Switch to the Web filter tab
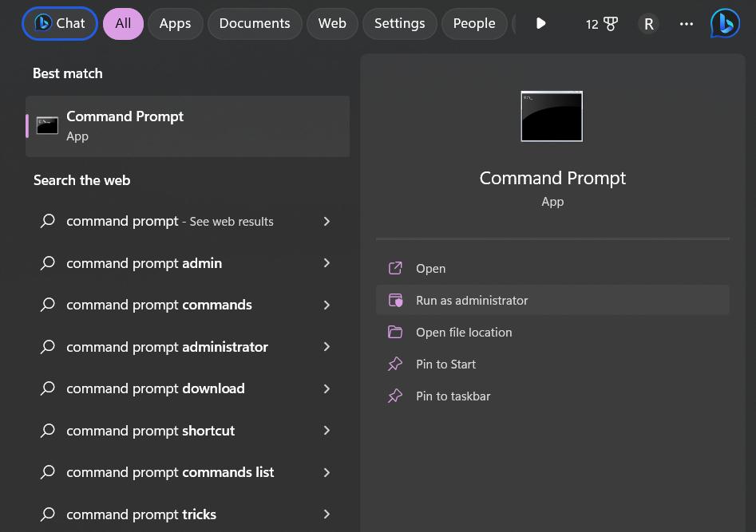 click(332, 23)
